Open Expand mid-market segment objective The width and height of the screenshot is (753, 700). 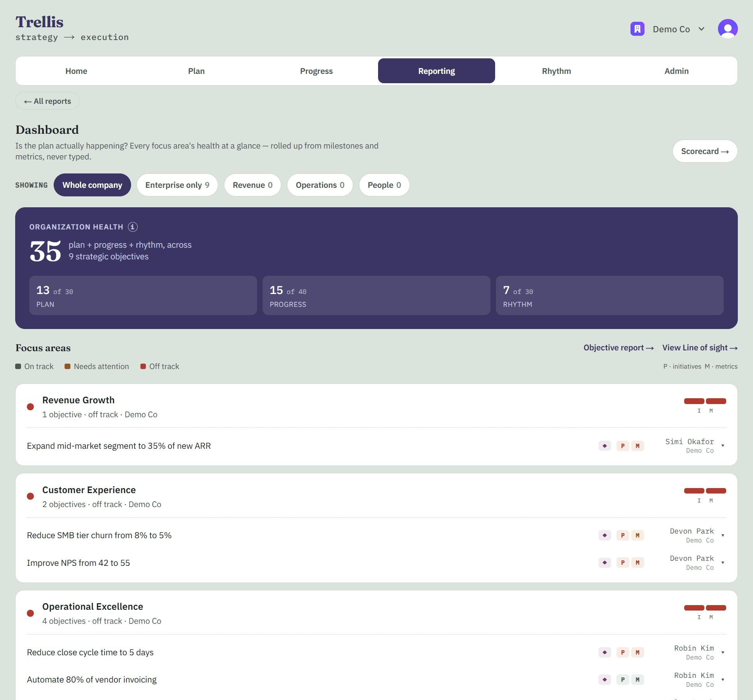point(119,446)
